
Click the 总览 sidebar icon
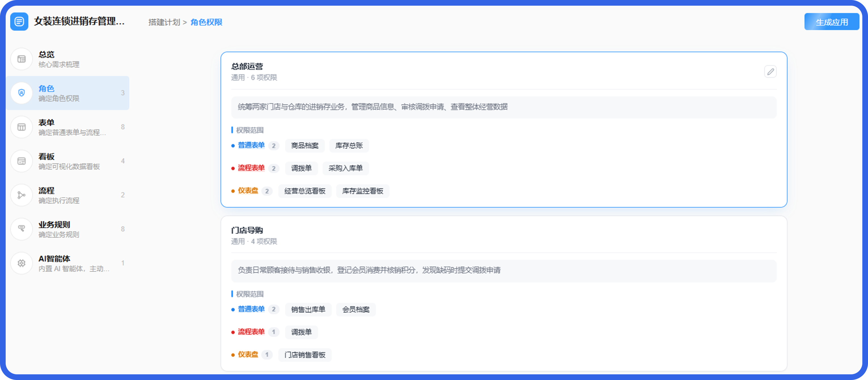click(x=22, y=59)
